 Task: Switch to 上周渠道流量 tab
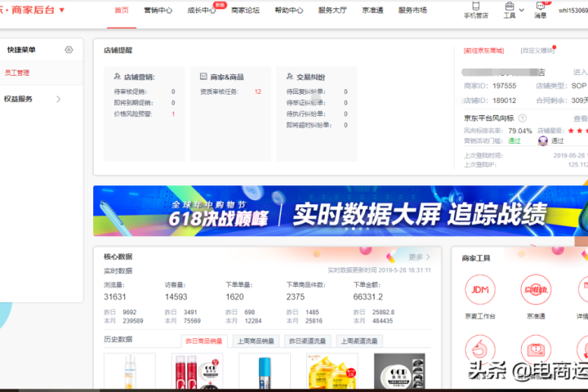[x=359, y=341]
